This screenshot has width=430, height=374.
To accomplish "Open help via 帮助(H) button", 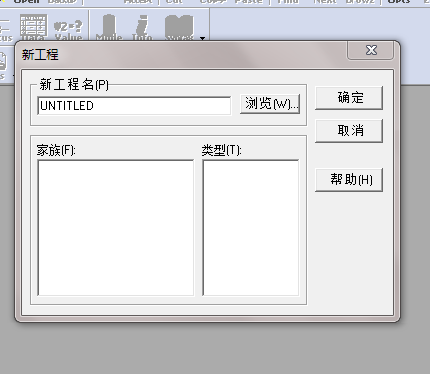I will tap(349, 180).
